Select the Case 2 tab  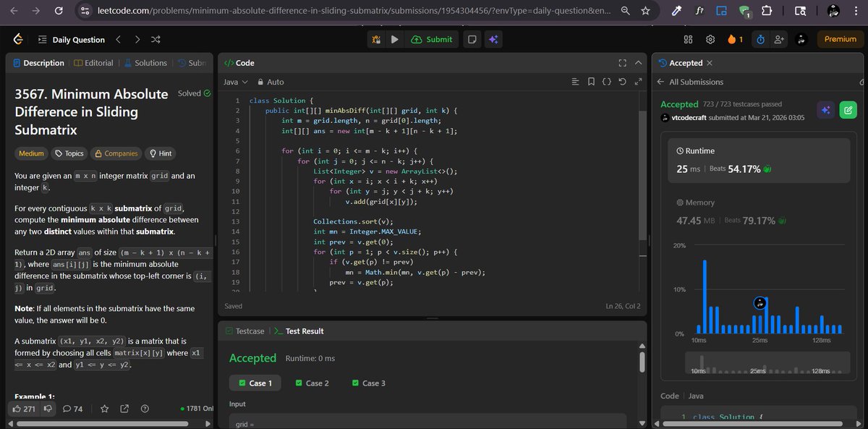pyautogui.click(x=313, y=383)
